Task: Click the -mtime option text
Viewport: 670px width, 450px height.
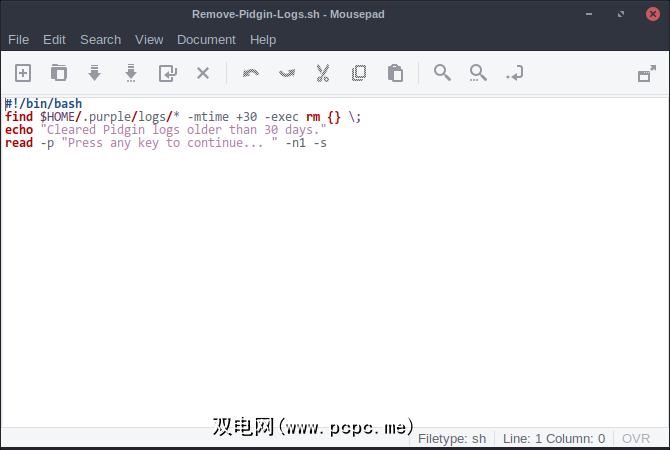Action: (x=208, y=117)
